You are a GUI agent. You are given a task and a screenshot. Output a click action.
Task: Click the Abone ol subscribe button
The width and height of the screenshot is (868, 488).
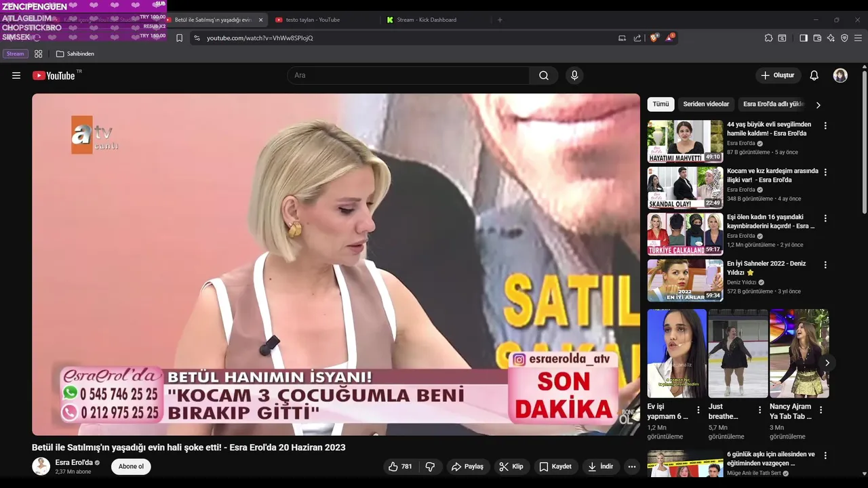coord(131,466)
